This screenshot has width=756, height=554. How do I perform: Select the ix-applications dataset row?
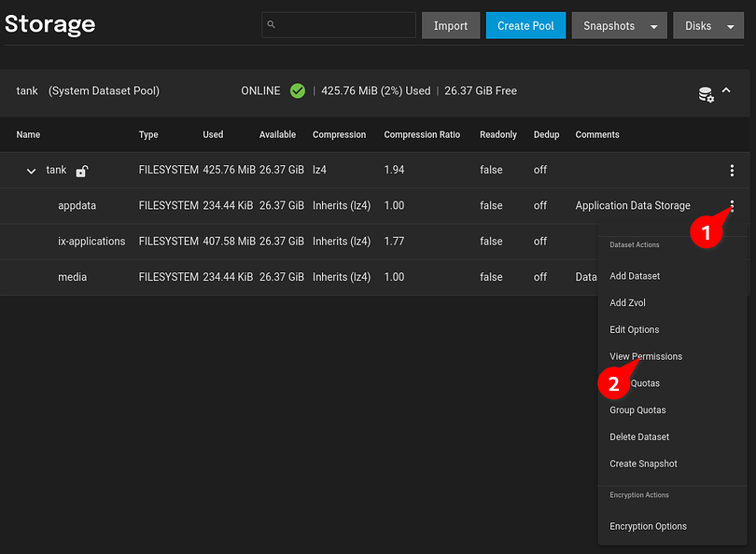coord(91,242)
